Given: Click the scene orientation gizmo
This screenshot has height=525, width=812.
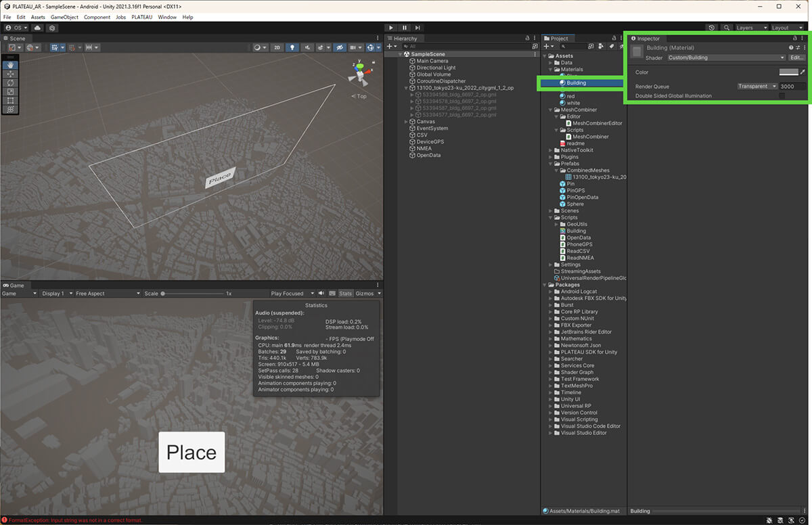Looking at the screenshot, I should click(x=359, y=72).
